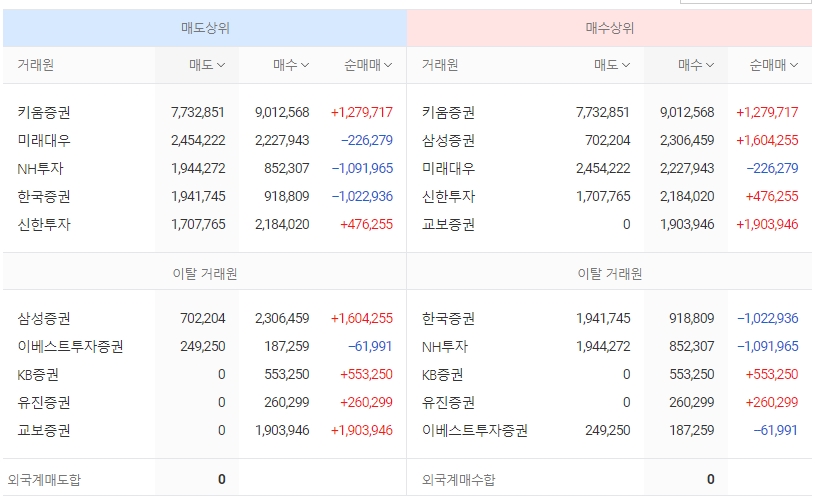Image resolution: width=821 pixels, height=503 pixels.
Task: Open the 매수 sort arrow in 매수상위 table
Action: pos(710,65)
